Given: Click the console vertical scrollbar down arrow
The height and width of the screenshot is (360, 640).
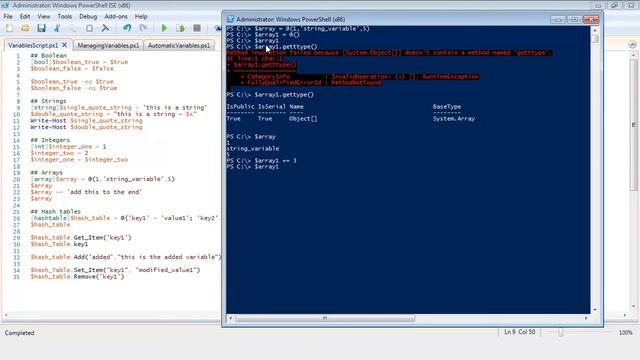Looking at the screenshot, I should tap(595, 310).
